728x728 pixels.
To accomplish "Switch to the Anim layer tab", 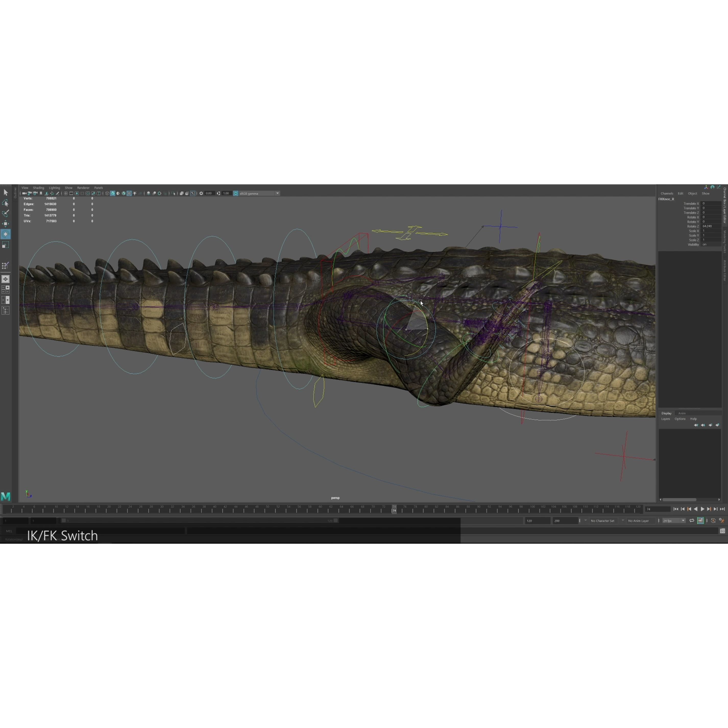I will [x=682, y=413].
